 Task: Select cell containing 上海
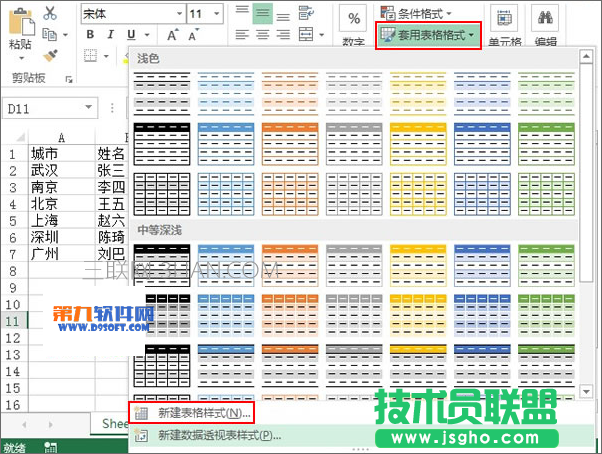click(61, 221)
